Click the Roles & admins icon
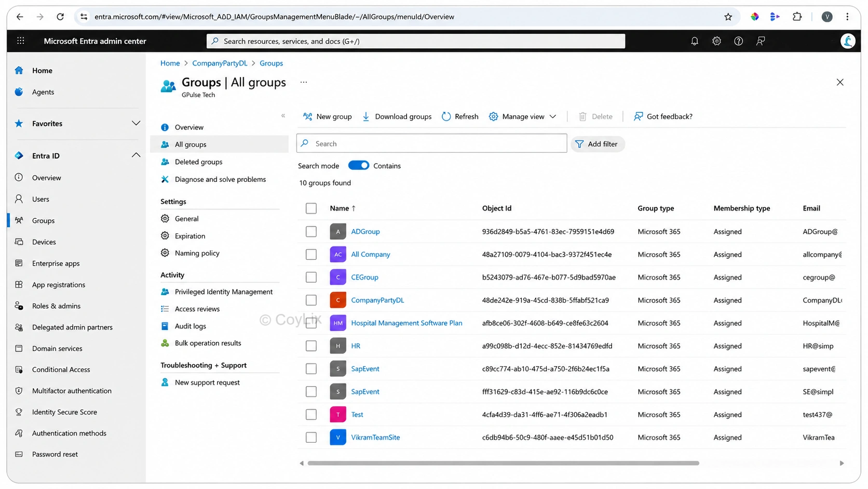The height and width of the screenshot is (489, 868). [x=19, y=306]
